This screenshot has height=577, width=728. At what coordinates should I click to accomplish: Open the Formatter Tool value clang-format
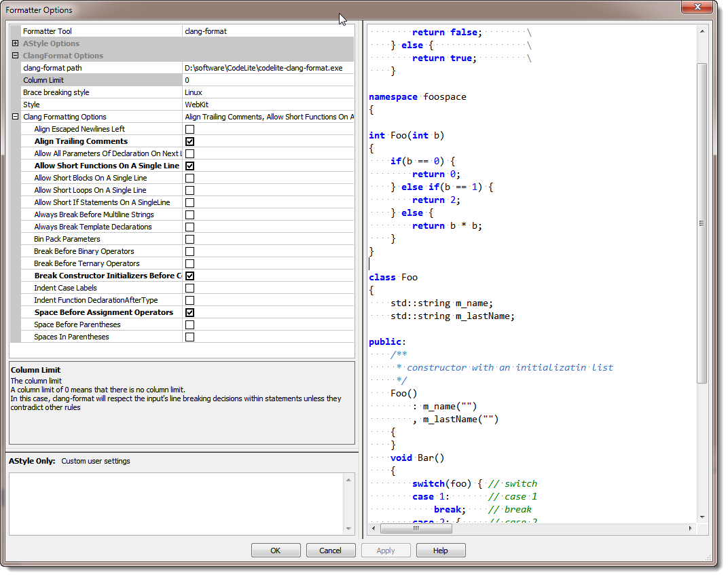(x=268, y=31)
